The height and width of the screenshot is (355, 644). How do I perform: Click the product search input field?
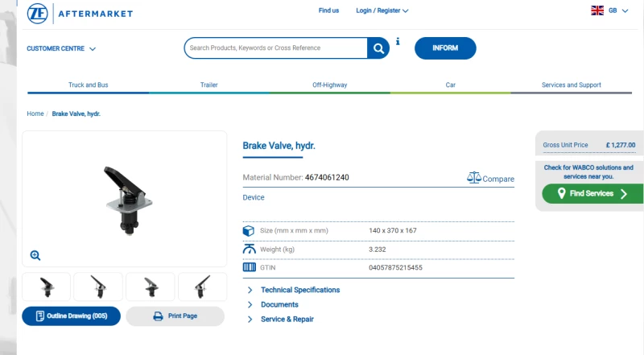[x=276, y=48]
